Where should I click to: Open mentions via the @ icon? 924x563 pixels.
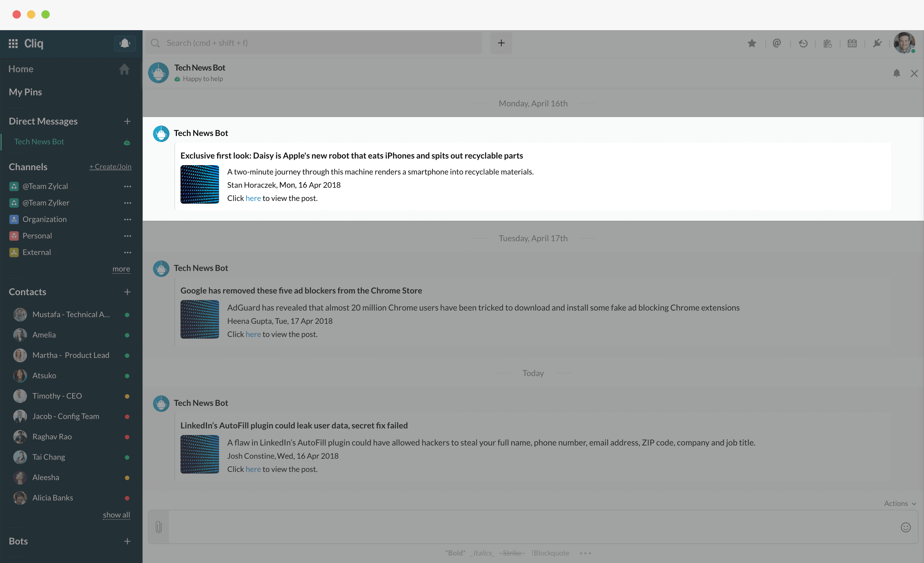point(777,43)
